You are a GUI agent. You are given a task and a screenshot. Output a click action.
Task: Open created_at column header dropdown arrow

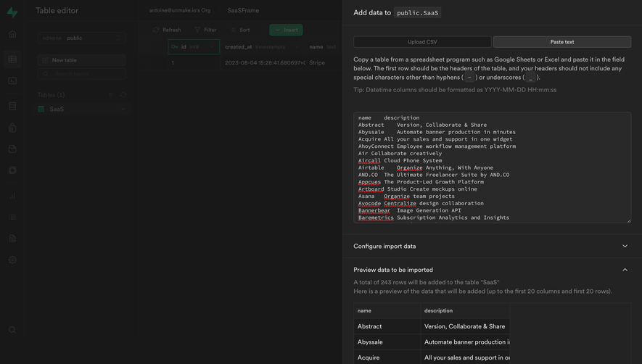(297, 46)
